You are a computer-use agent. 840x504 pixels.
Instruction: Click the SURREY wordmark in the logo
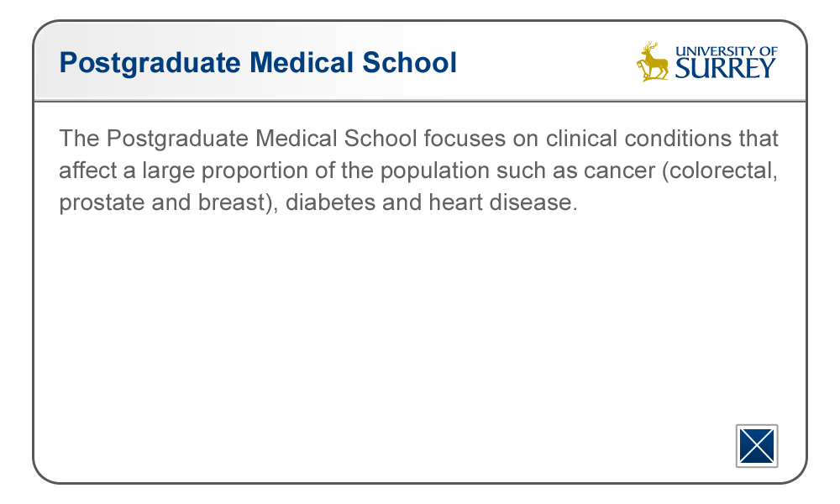pyautogui.click(x=726, y=69)
